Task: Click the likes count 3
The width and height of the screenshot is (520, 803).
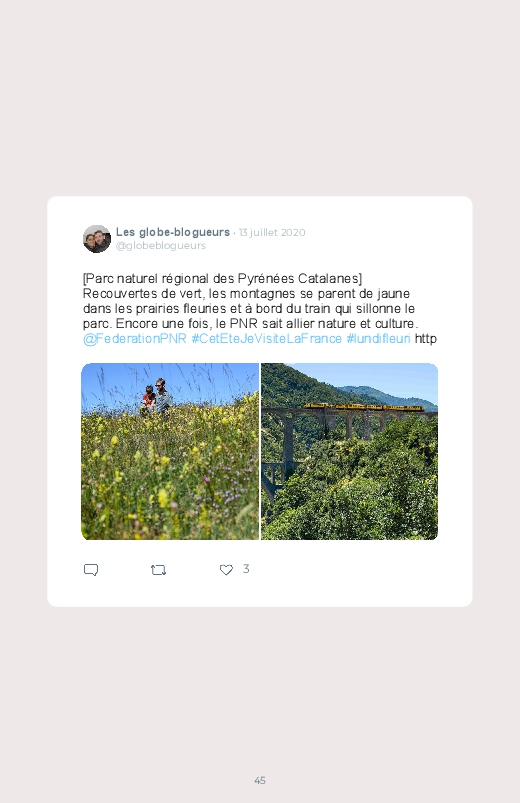Action: [x=246, y=569]
